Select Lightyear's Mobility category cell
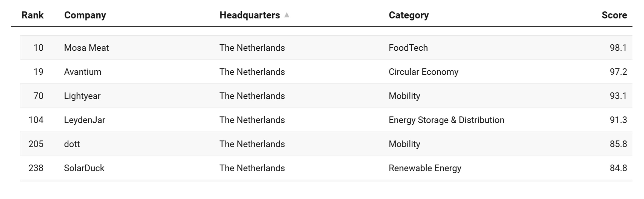 click(404, 96)
